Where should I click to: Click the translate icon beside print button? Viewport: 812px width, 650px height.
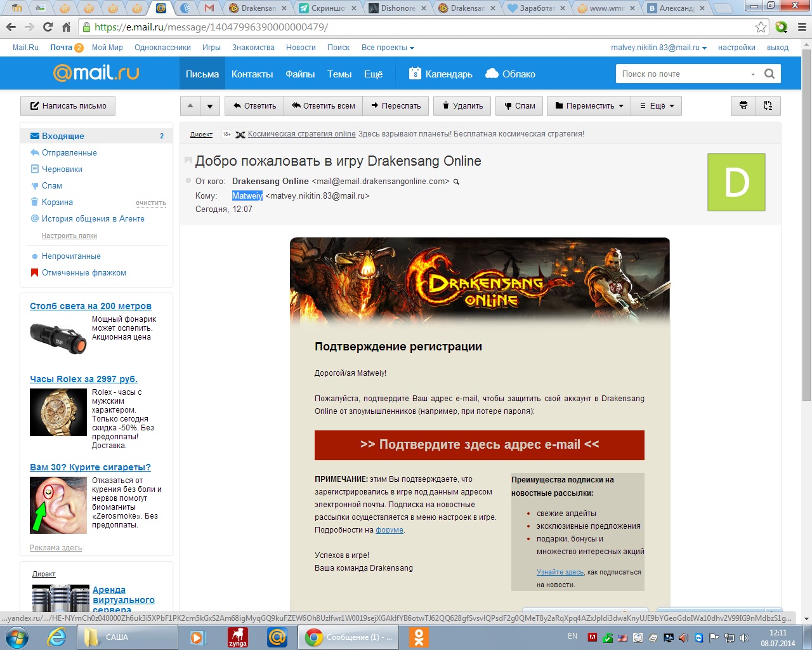(x=768, y=106)
